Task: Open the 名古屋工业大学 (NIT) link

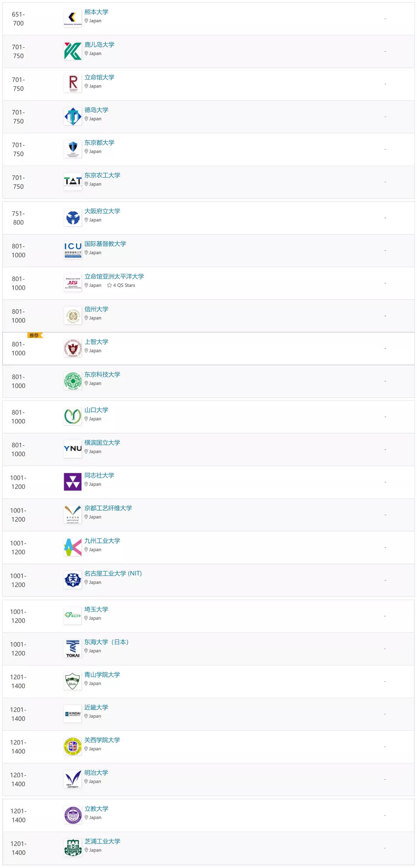Action: pyautogui.click(x=113, y=573)
